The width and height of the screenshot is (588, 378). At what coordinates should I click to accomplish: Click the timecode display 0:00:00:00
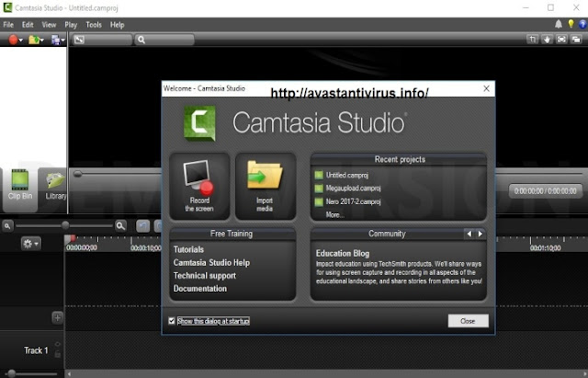tap(546, 191)
